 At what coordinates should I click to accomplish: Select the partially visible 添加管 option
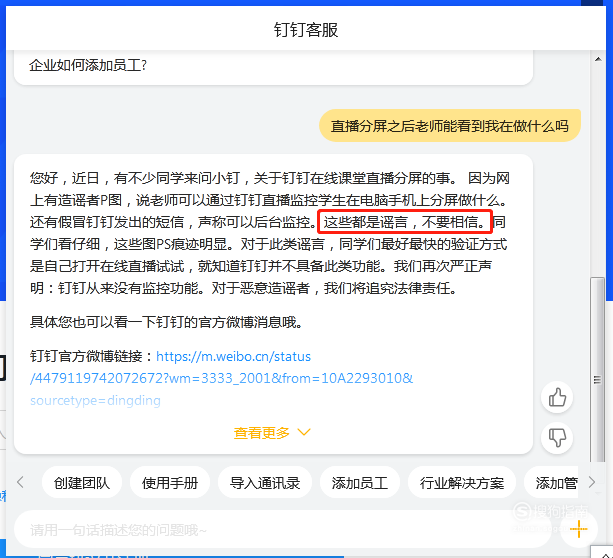click(x=553, y=483)
